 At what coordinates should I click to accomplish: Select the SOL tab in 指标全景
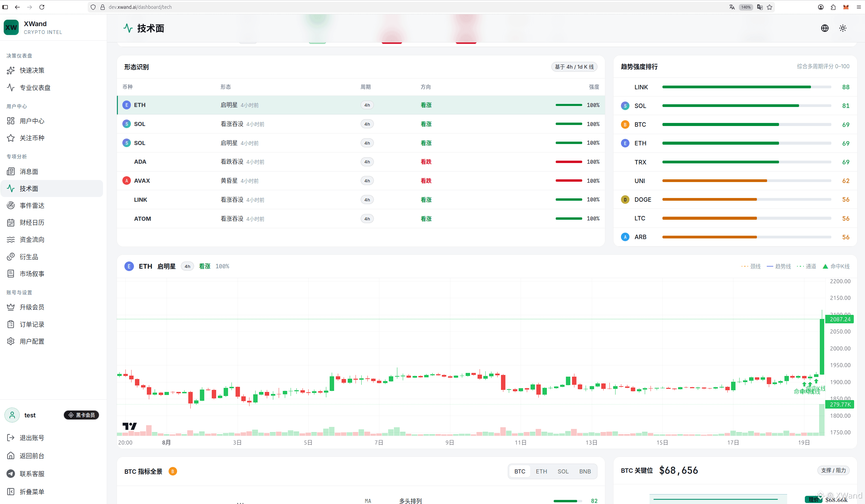coord(563,471)
